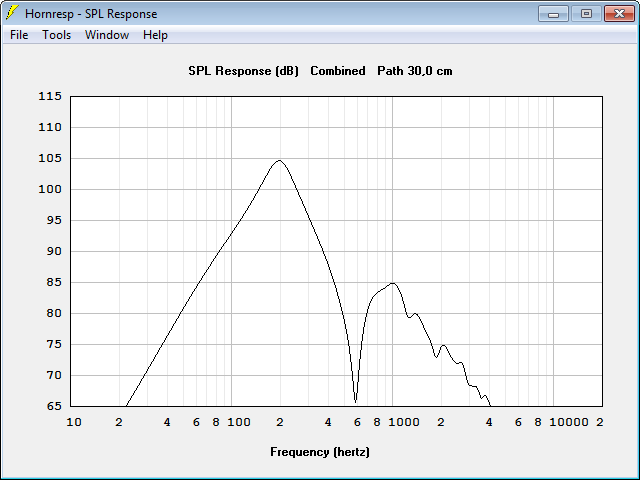Viewport: 640px width, 480px height.
Task: Close the Hornresp window
Action: click(619, 13)
